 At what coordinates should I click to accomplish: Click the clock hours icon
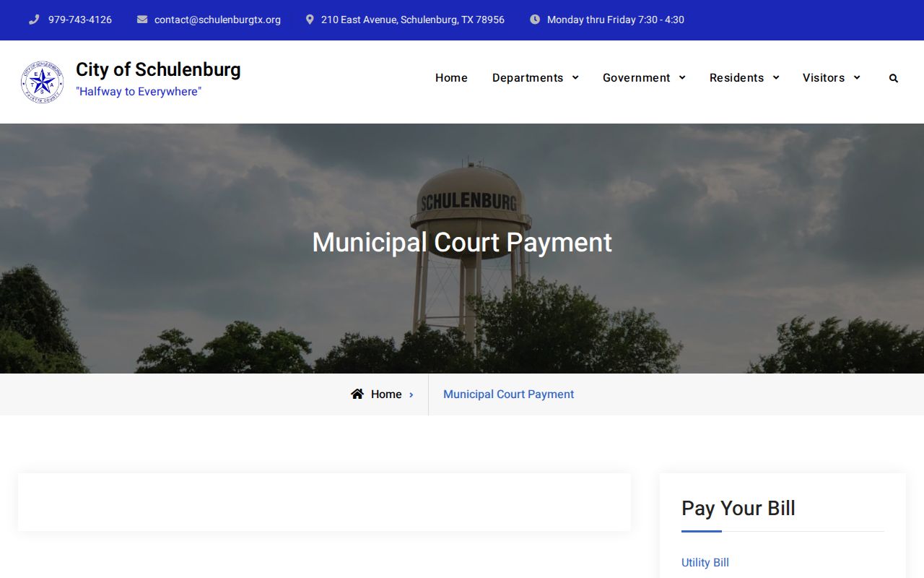point(535,20)
